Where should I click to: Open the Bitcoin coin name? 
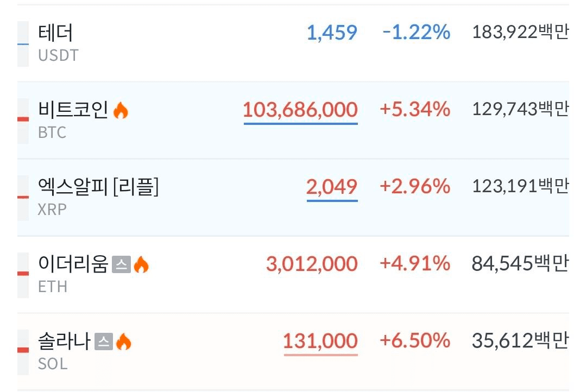[x=73, y=110]
